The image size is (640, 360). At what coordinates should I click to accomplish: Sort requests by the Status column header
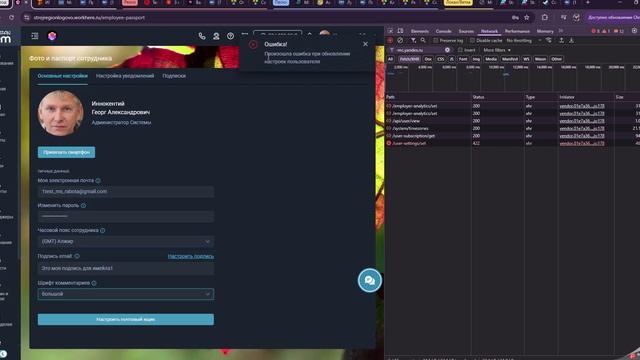pyautogui.click(x=498, y=97)
